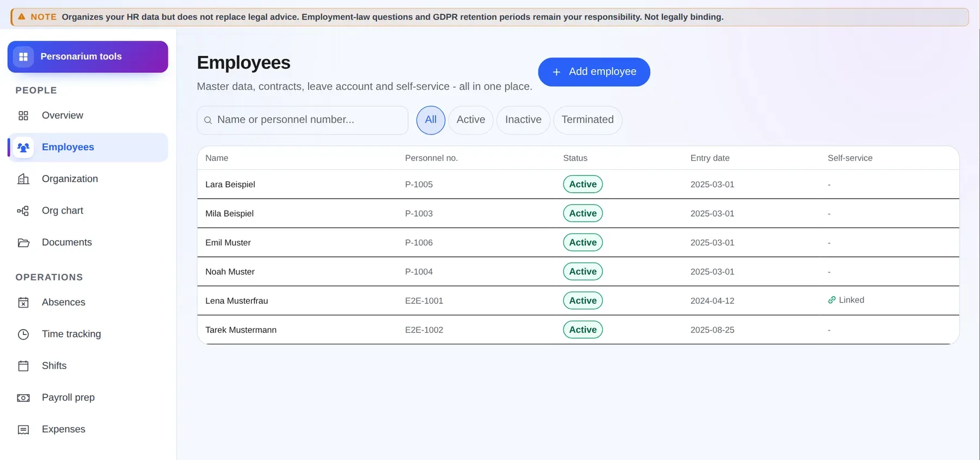Screen dimensions: 980x460
Task: Open Emil Muster's record
Action: coord(578,243)
